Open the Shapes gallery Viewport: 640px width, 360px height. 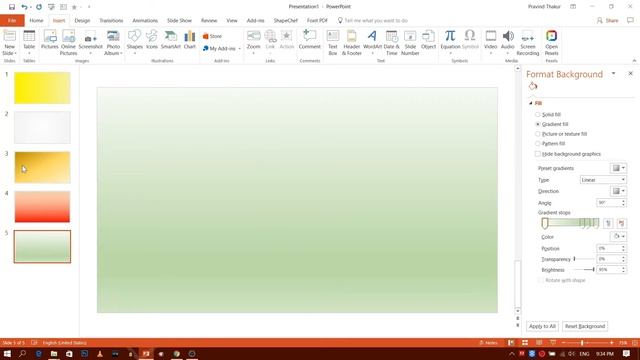click(134, 42)
